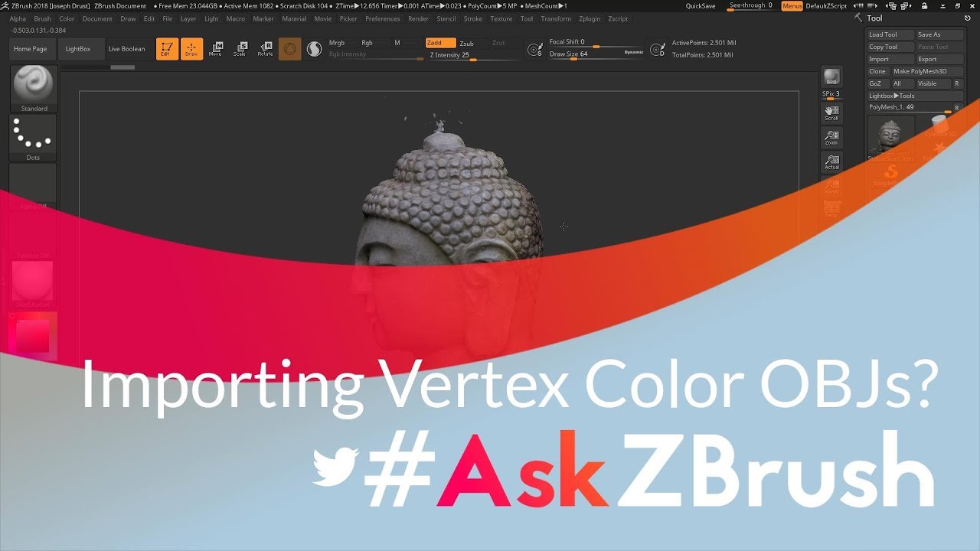Click the Standard brush thumbnail

coord(34,89)
